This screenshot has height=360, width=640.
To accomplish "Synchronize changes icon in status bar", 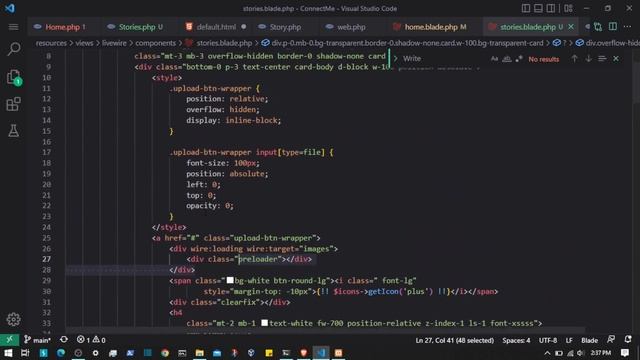I will click(64, 340).
